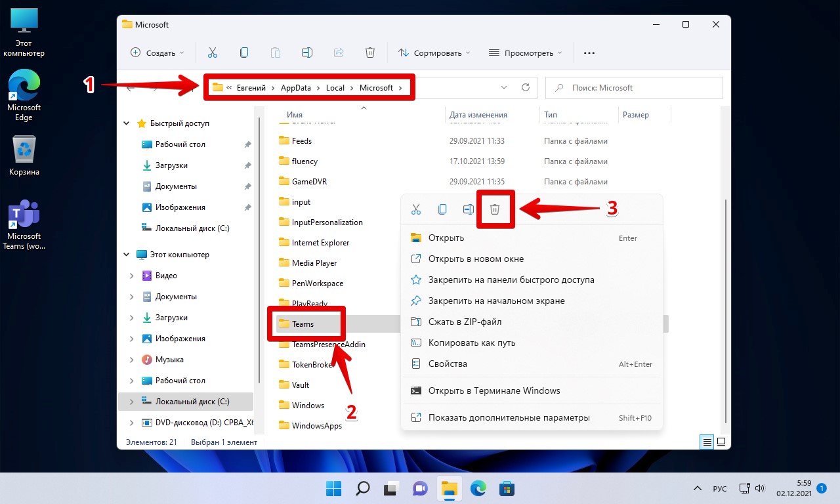The width and height of the screenshot is (840, 504).
Task: Click File Explorer icon on taskbar
Action: [449, 488]
